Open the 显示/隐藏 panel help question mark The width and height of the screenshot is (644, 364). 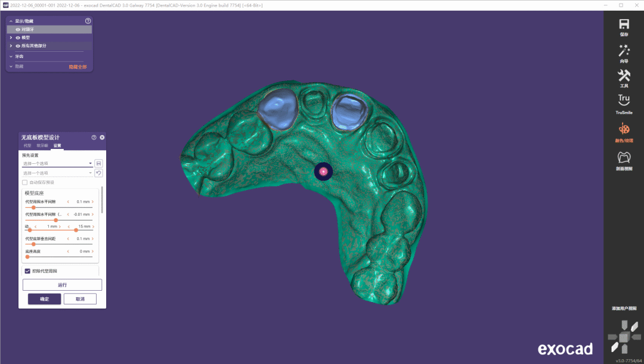coord(88,21)
